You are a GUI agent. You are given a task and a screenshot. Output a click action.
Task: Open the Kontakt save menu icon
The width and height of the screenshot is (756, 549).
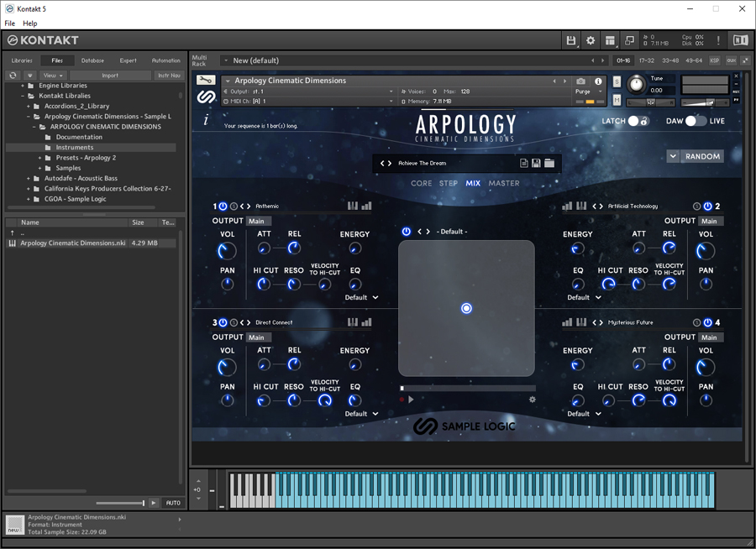(x=571, y=40)
